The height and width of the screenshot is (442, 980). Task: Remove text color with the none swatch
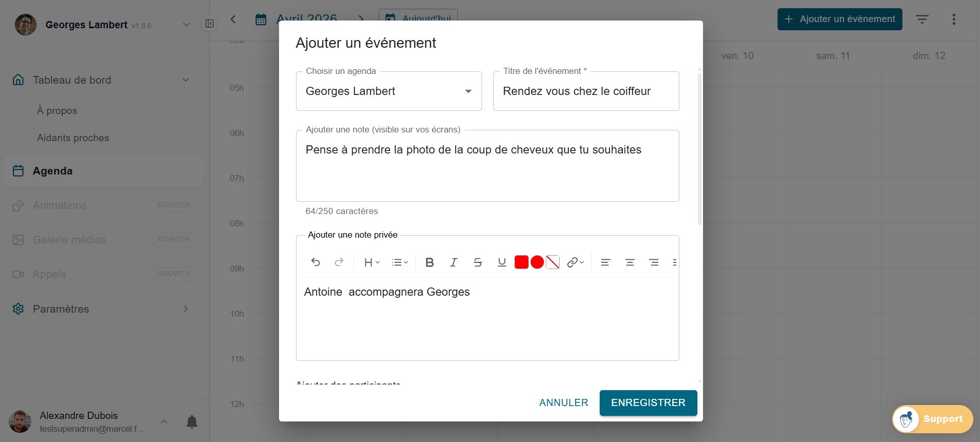552,262
